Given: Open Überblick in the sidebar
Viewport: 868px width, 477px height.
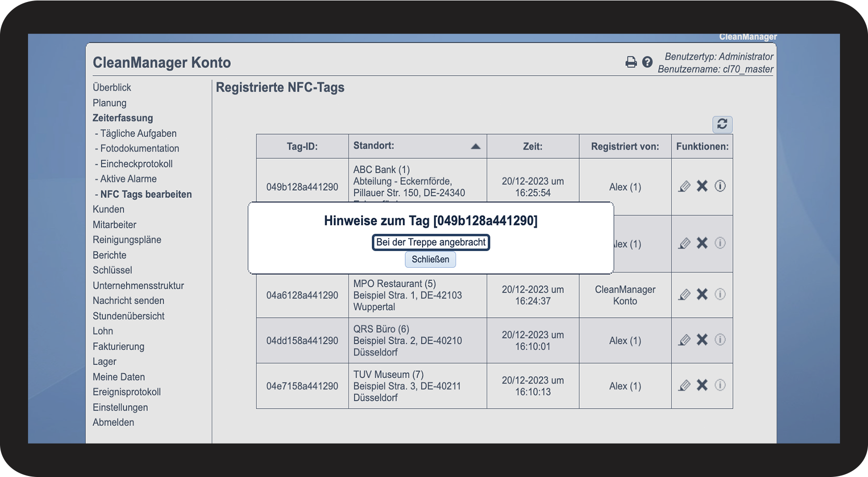Looking at the screenshot, I should pos(112,87).
